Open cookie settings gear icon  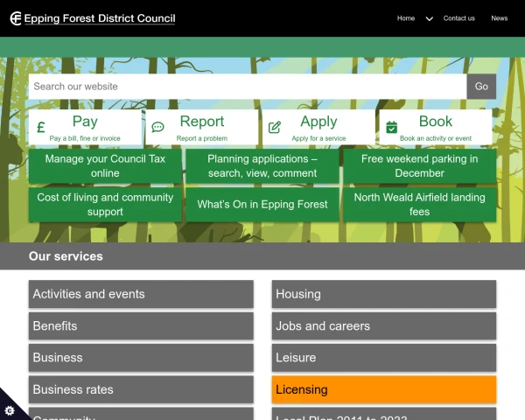tap(10, 409)
